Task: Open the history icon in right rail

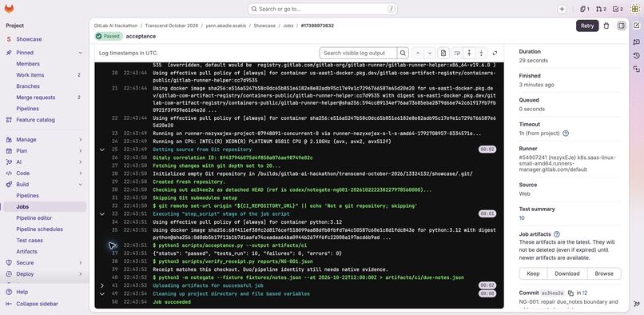Action: [x=636, y=55]
